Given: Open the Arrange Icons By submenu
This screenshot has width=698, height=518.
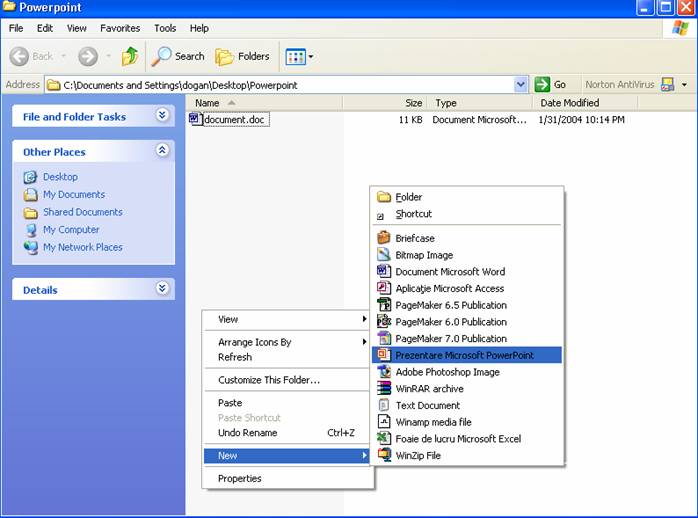Looking at the screenshot, I should (287, 342).
